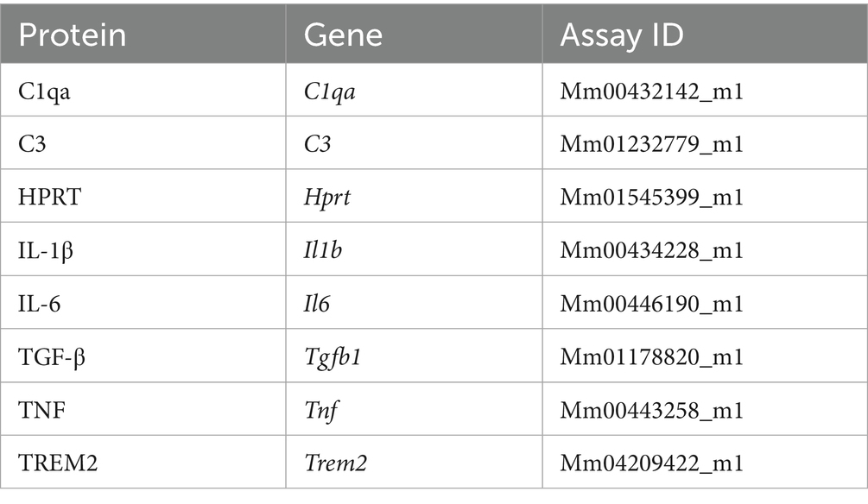This screenshot has width=868, height=504.
Task: Click assay ID Mm00432142_m1
Action: [651, 91]
